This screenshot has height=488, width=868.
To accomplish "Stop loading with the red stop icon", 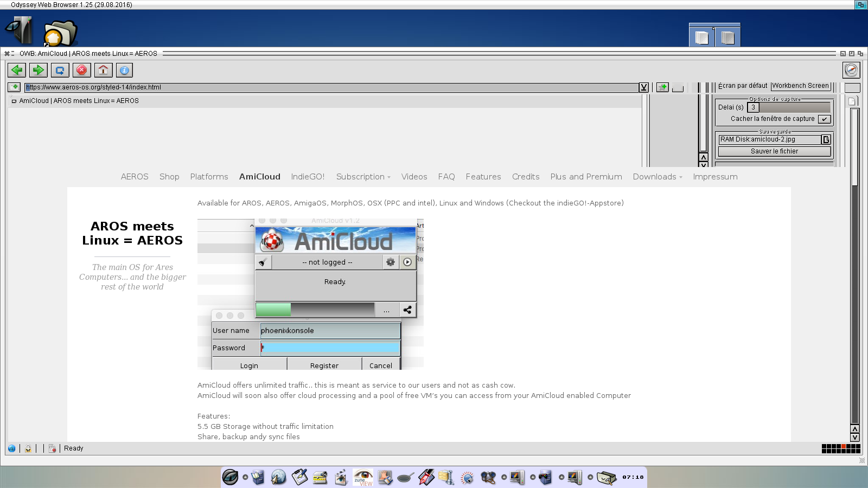I will (81, 70).
